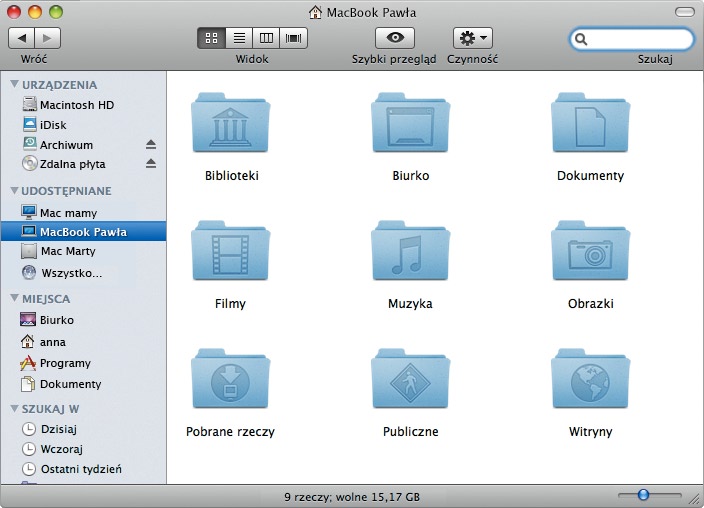The height and width of the screenshot is (508, 704).
Task: Select MacBook Pawła in the sidebar
Action: pyautogui.click(x=84, y=231)
